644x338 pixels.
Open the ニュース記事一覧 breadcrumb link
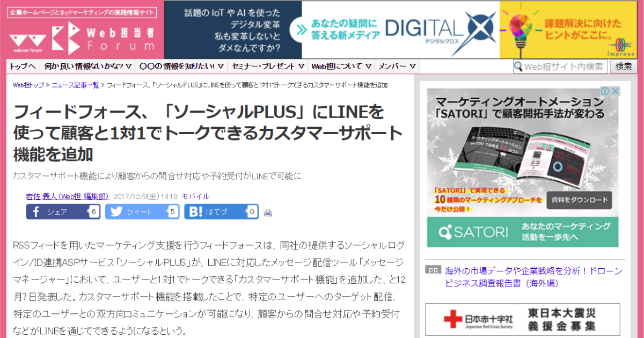click(76, 85)
